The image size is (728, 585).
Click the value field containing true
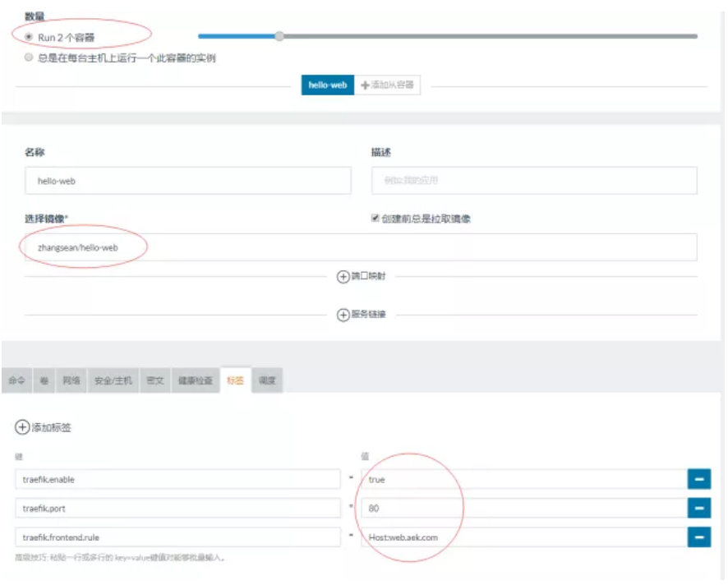pyautogui.click(x=524, y=480)
